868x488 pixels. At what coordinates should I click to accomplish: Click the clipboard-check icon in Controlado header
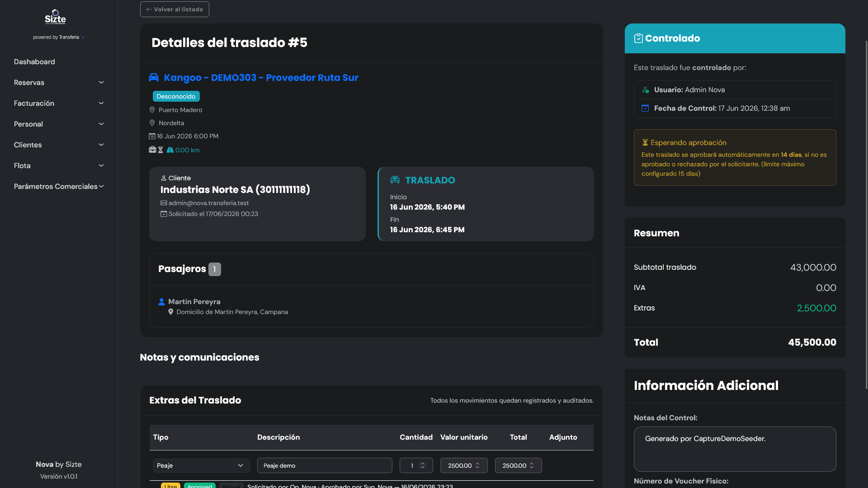(x=638, y=38)
